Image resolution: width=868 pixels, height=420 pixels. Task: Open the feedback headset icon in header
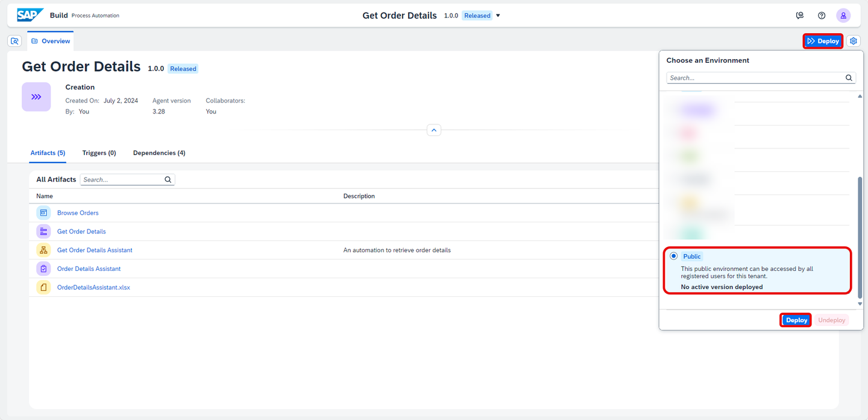point(800,16)
